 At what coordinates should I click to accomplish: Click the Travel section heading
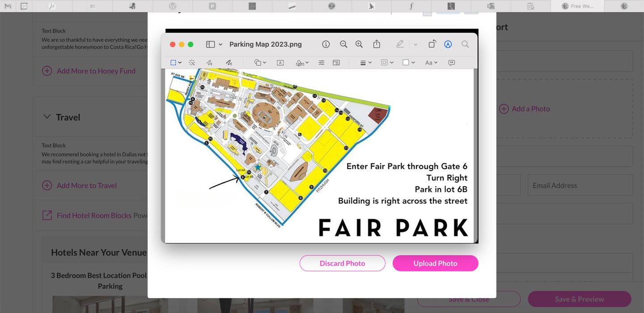click(x=68, y=117)
